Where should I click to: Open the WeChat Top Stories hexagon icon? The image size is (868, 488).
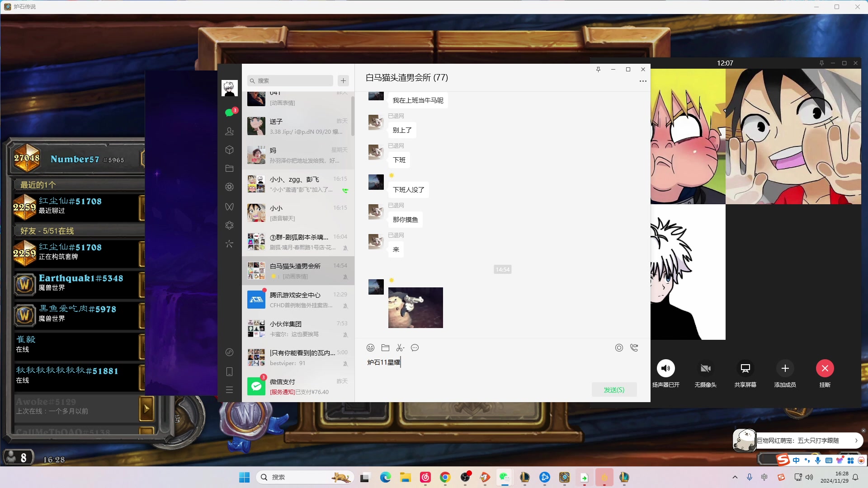[230, 225]
